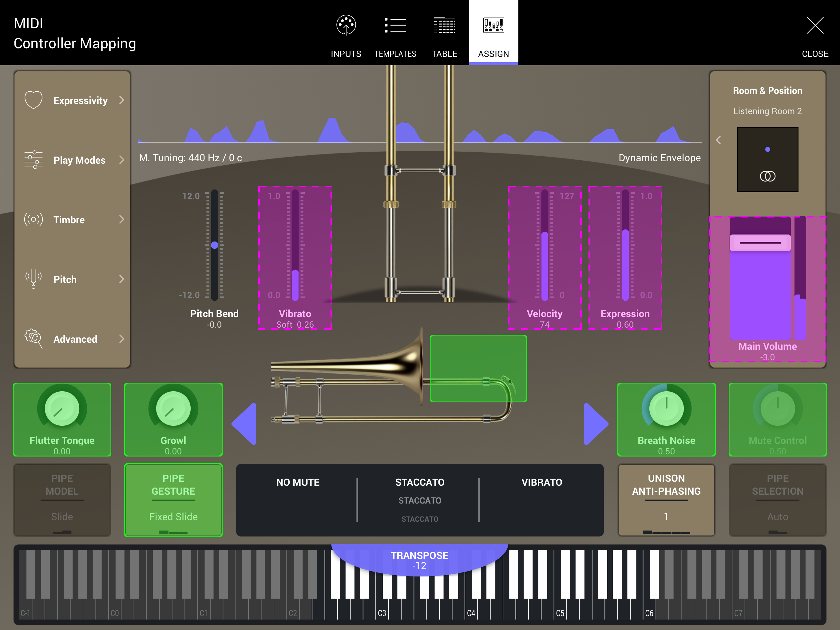Go to previous instrument with left arrow

pos(244,424)
